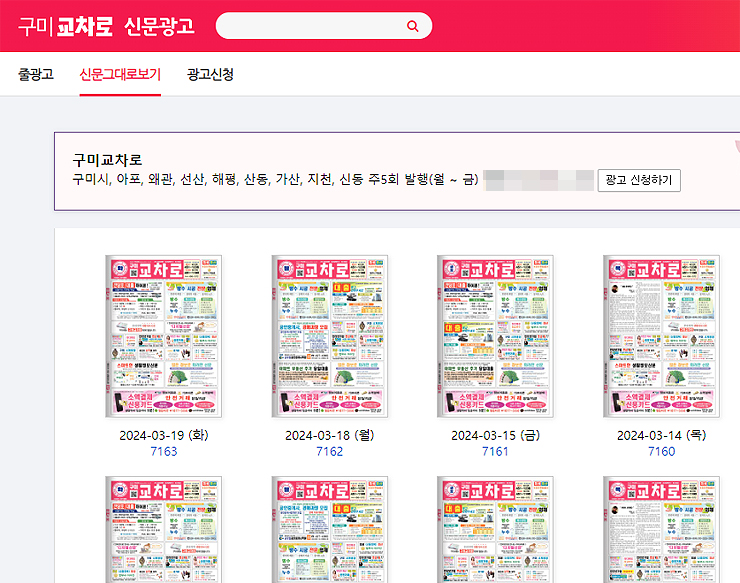Open the third thumbnail in the second row

(495, 530)
